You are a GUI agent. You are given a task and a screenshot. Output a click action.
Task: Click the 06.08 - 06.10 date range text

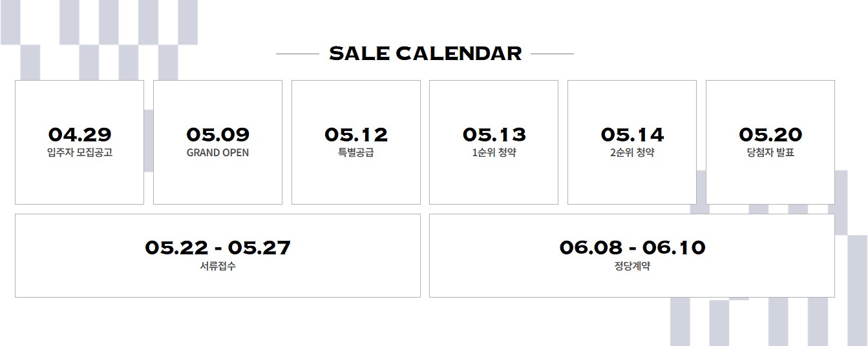tap(632, 247)
